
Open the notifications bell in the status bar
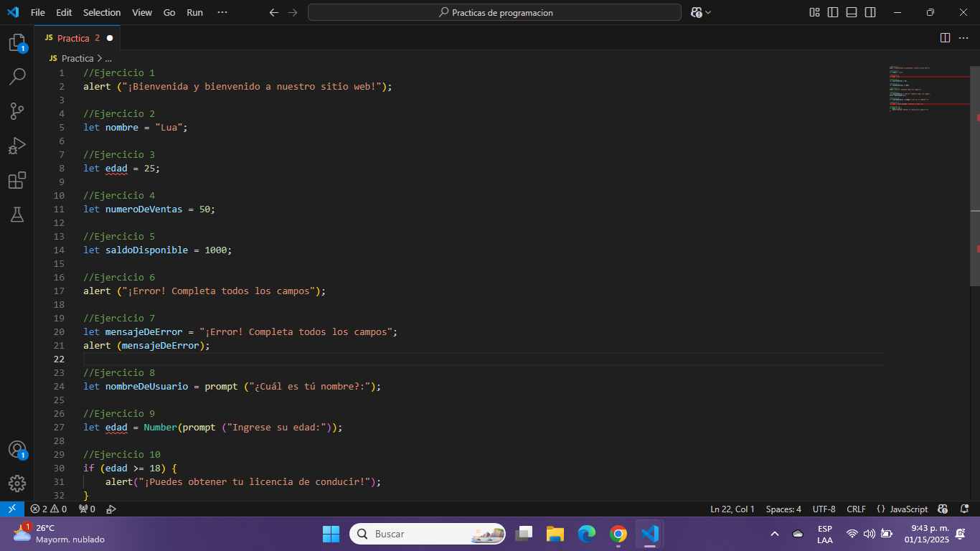pos(964,509)
